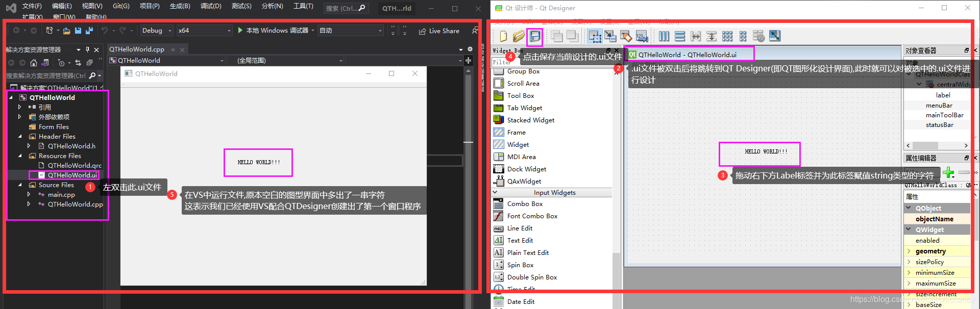Select Edit Signals/Slots mode icon
The width and height of the screenshot is (980, 309).
pos(610,36)
